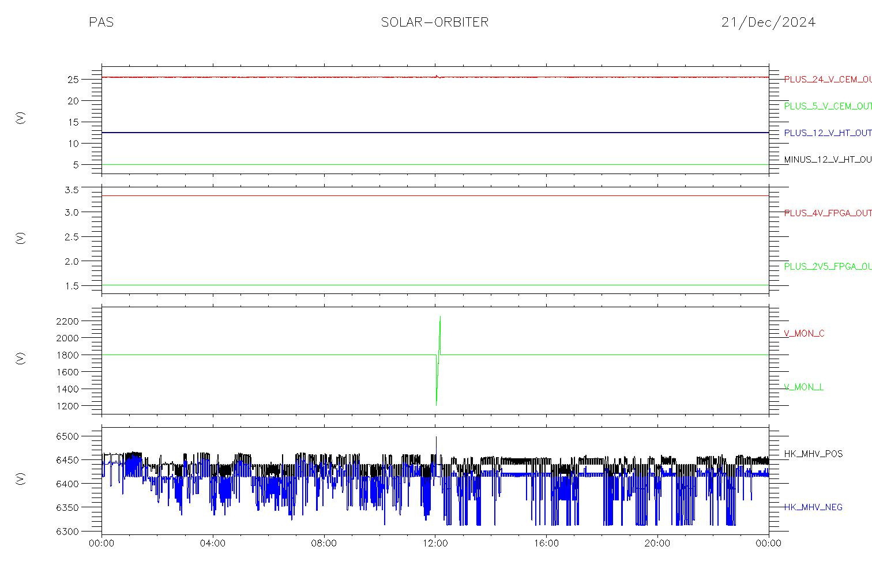Click the MINUS_12_V_HT legend entry
This screenshot has height=588, width=872.
tap(828, 160)
